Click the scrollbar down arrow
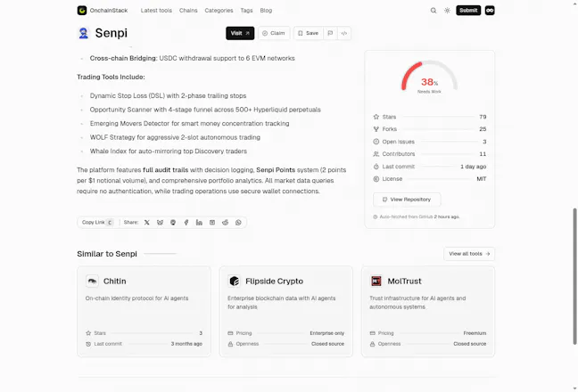Image resolution: width=578 pixels, height=392 pixels. pos(574,388)
